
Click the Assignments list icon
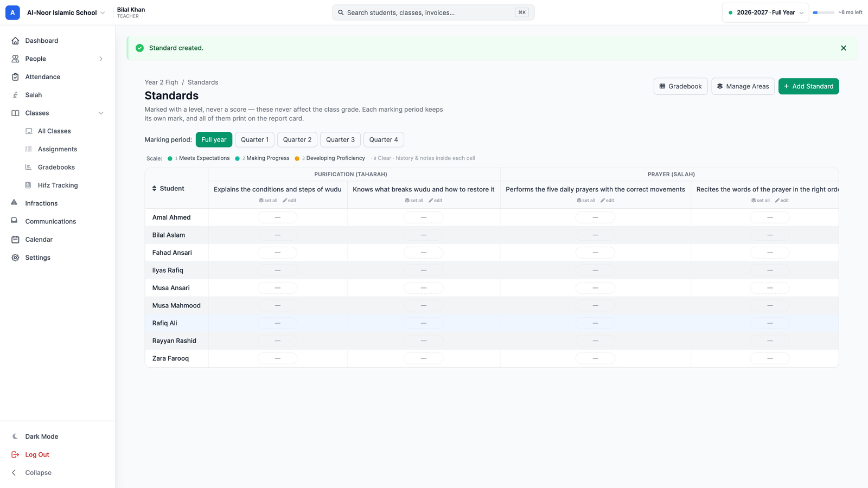pyautogui.click(x=28, y=149)
